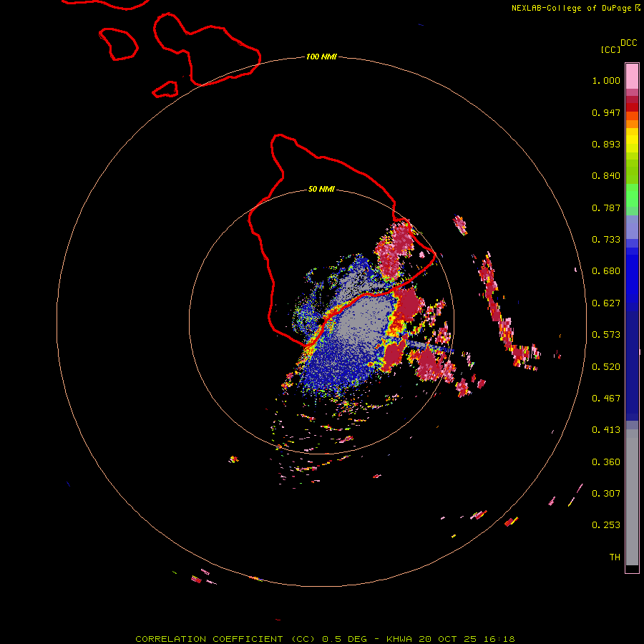Click the 0.360 scale value
The image size is (644, 644).
[606, 462]
